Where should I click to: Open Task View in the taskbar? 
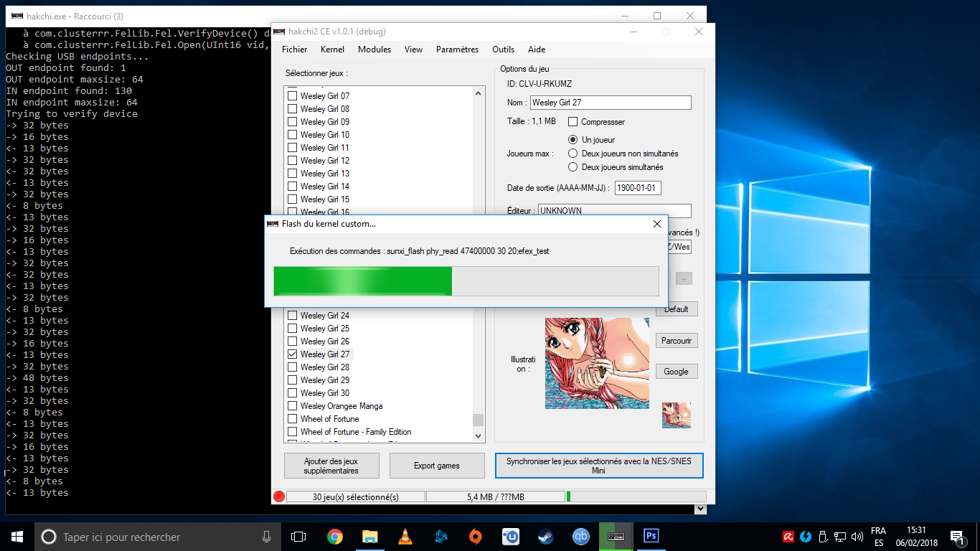(298, 537)
